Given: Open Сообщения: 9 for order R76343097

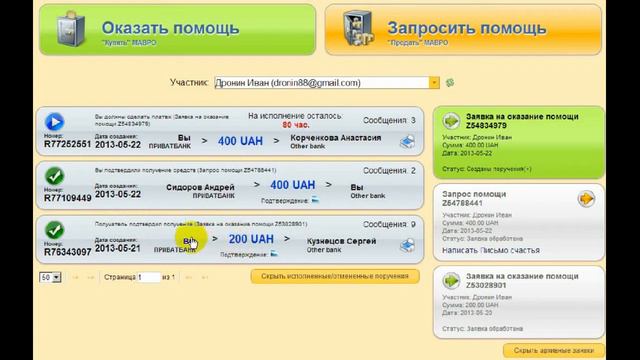Looking at the screenshot, I should point(389,224).
